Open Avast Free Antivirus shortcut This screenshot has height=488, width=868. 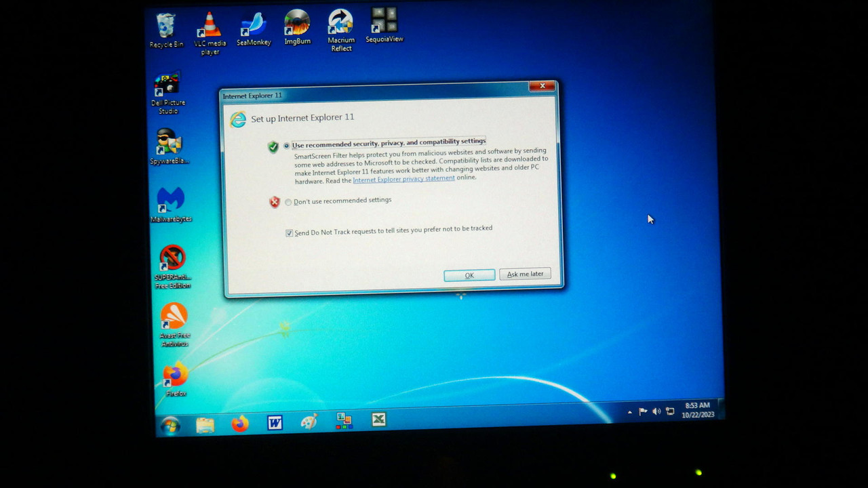pos(174,325)
